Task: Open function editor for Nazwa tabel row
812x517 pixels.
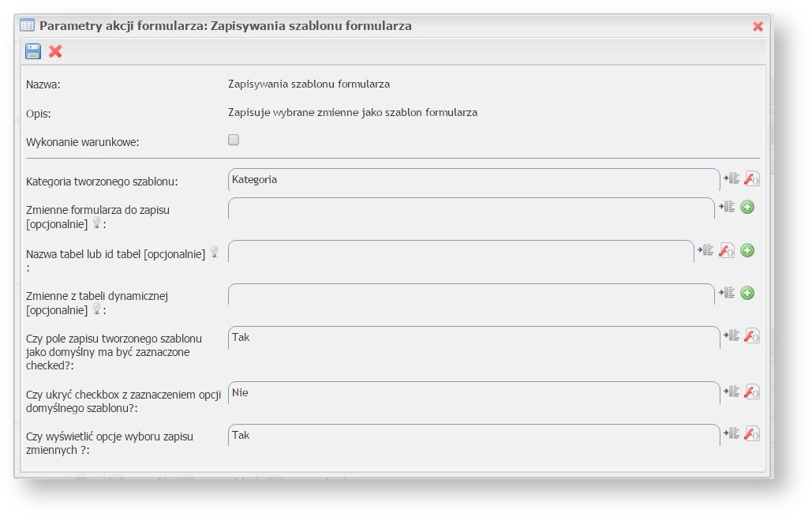Action: (727, 250)
